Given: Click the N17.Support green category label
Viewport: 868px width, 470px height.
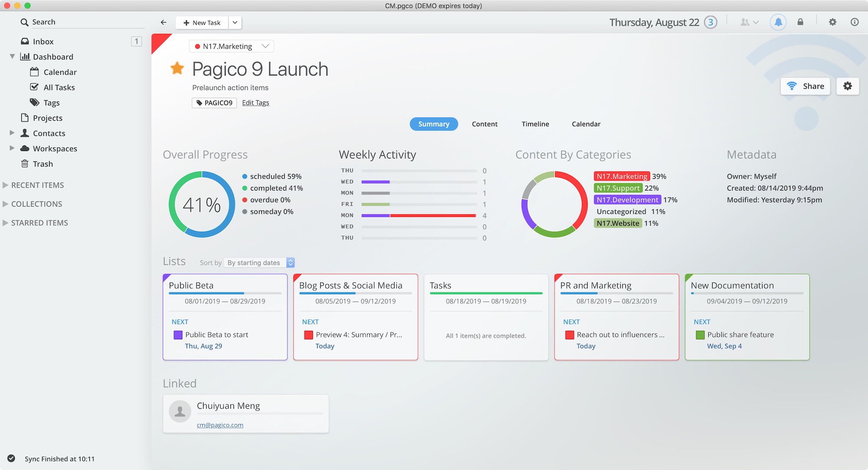Looking at the screenshot, I should pos(618,188).
